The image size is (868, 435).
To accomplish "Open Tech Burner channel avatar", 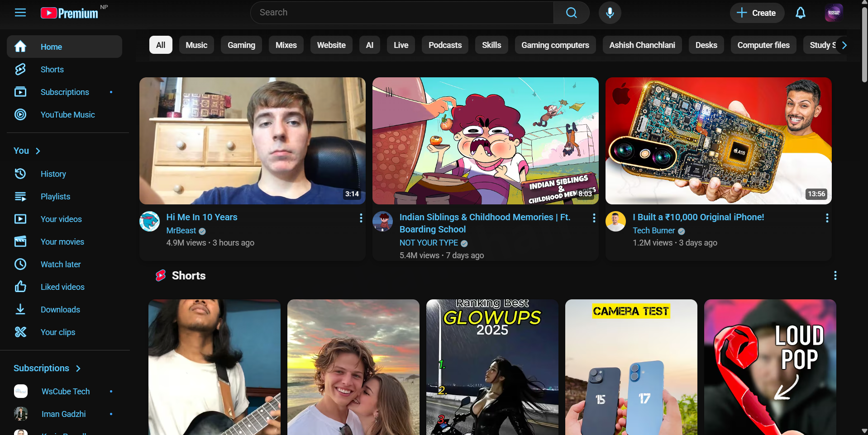I will [615, 221].
